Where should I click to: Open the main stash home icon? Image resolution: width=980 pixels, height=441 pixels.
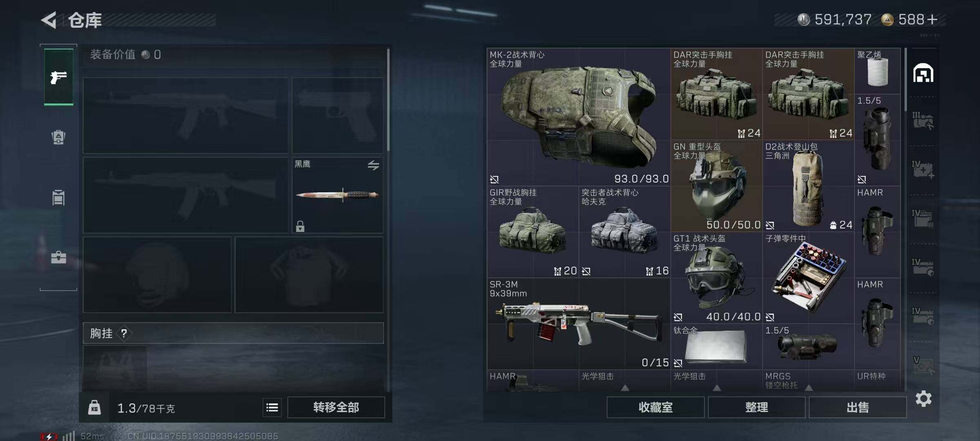[923, 73]
